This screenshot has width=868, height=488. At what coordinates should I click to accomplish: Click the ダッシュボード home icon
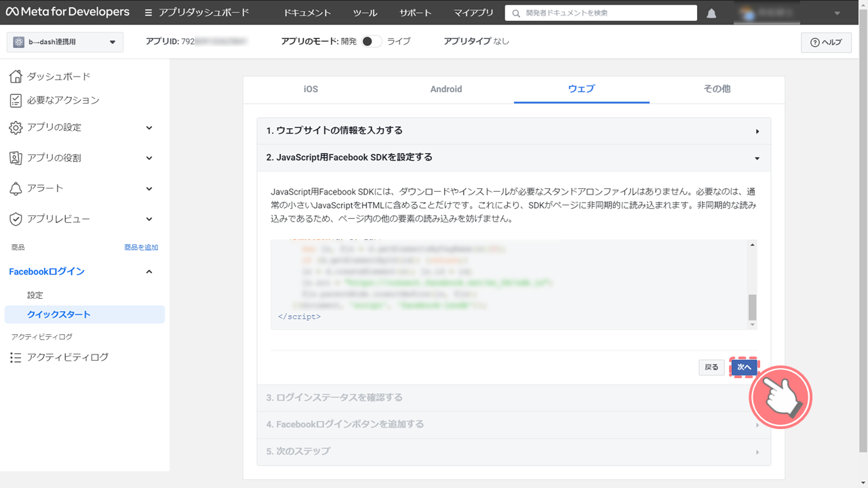16,77
